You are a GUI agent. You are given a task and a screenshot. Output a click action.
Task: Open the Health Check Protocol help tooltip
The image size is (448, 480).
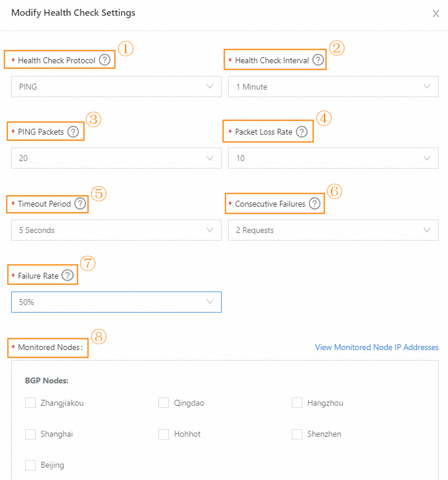(x=105, y=60)
